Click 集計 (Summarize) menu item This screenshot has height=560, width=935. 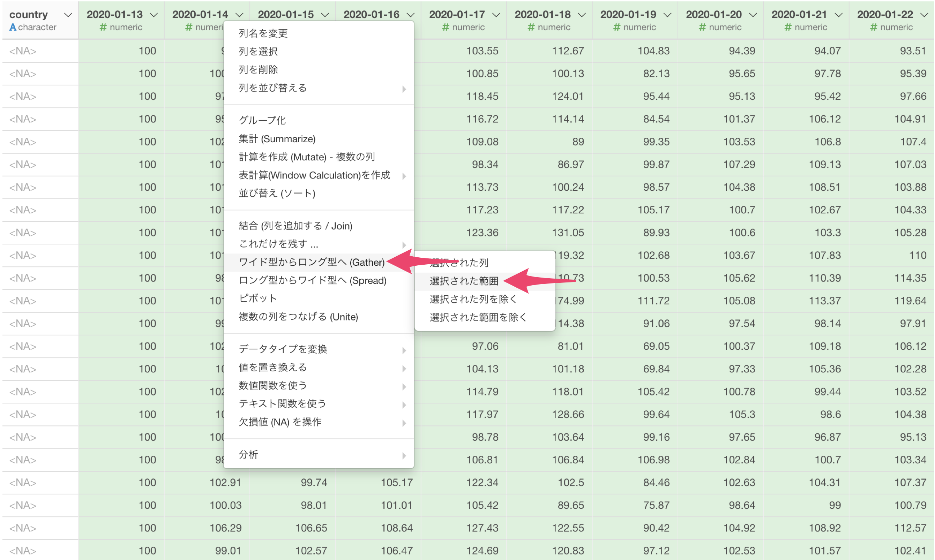point(277,139)
